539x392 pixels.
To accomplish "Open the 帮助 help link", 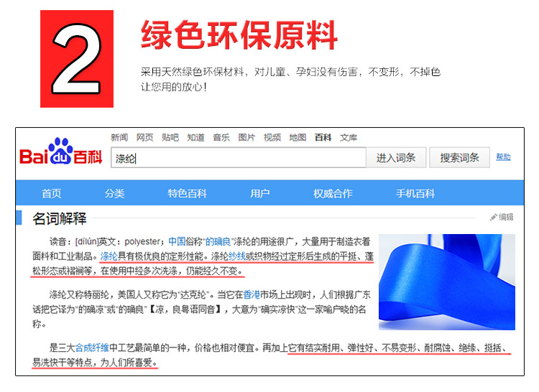I will (x=503, y=157).
